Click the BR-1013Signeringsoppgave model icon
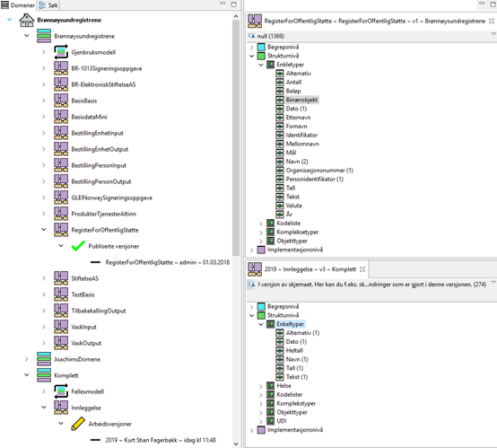 [x=61, y=68]
